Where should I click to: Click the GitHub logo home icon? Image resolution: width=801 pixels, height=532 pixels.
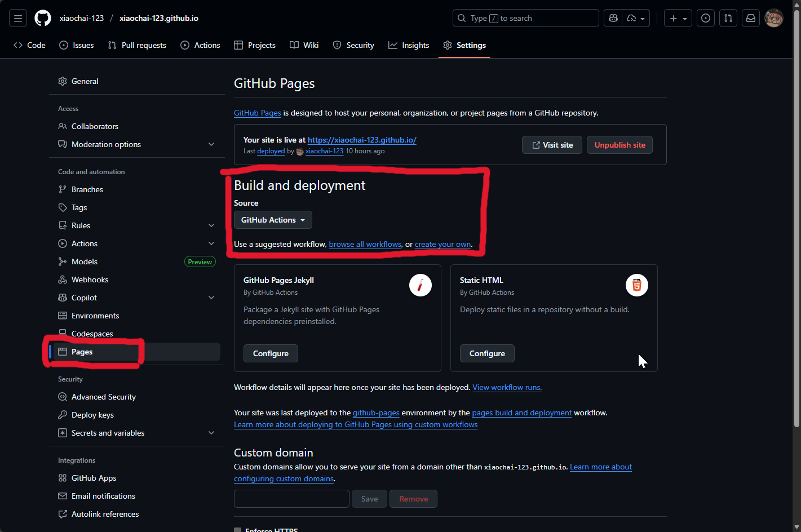point(43,18)
